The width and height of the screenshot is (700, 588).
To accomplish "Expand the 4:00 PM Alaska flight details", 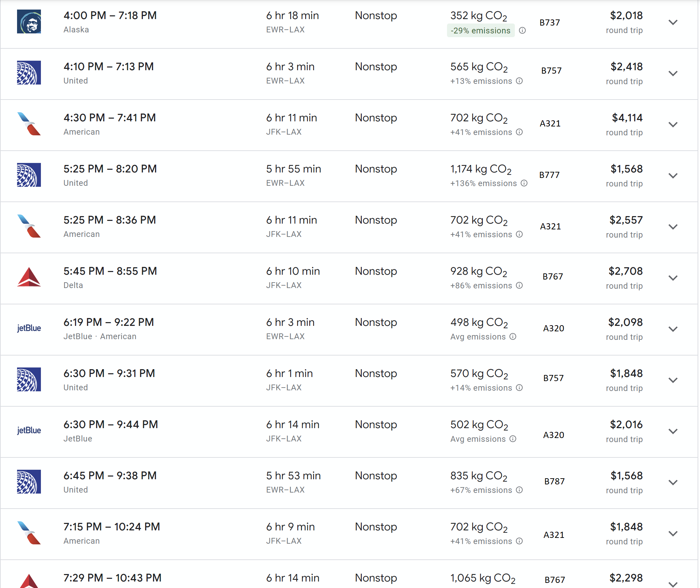I will (673, 22).
